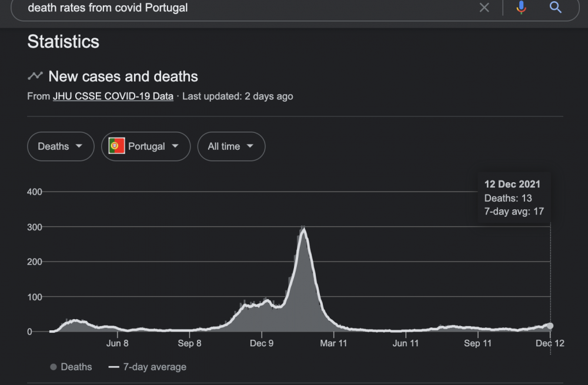
Task: Clear the search query with the X icon
Action: 484,8
